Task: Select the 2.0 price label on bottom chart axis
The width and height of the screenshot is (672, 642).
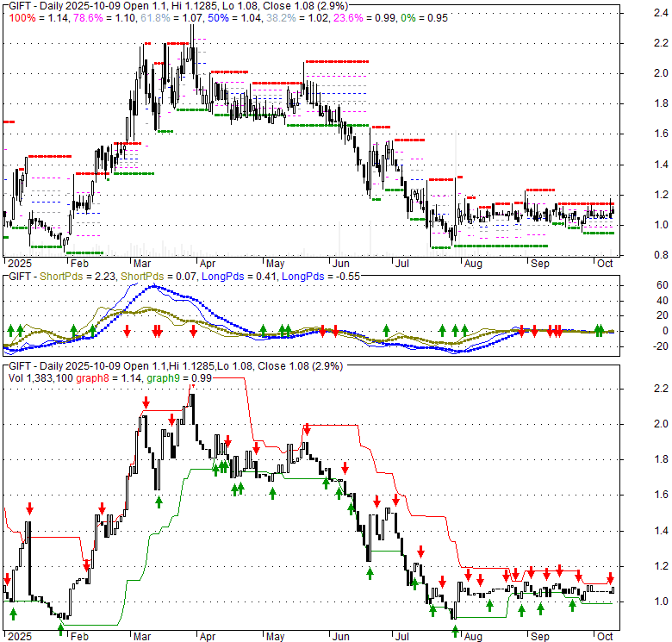Action: click(661, 424)
